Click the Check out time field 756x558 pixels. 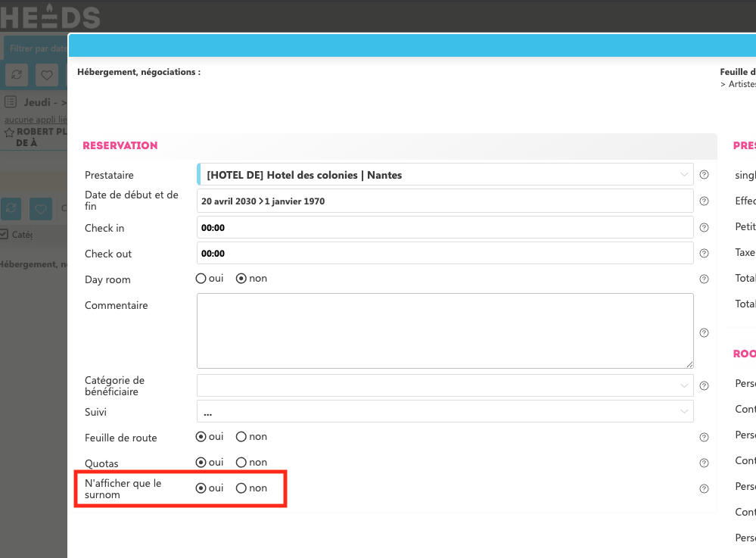[x=445, y=253]
